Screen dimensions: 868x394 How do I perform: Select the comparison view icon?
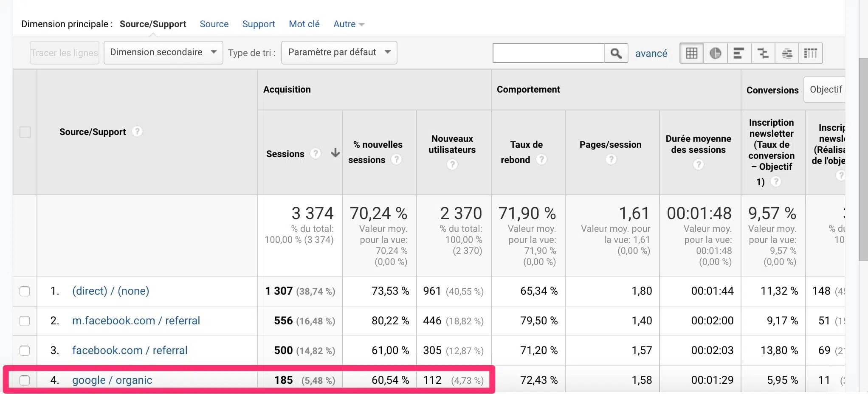pos(763,53)
